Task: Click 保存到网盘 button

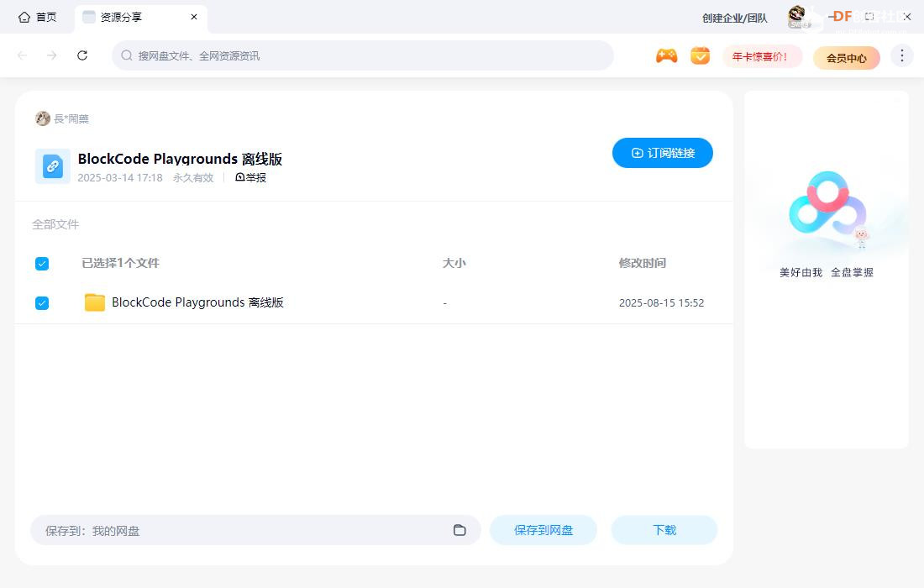Action: coord(543,530)
